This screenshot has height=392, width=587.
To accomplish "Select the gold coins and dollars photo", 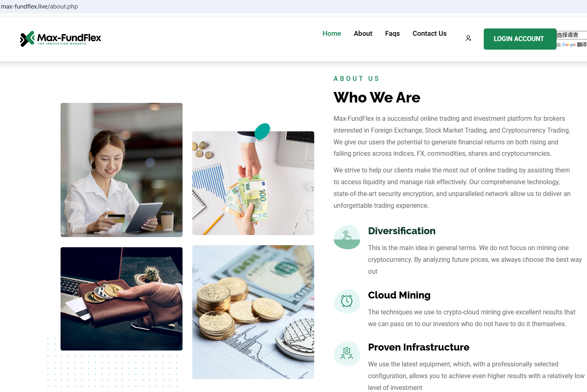I will click(x=253, y=312).
